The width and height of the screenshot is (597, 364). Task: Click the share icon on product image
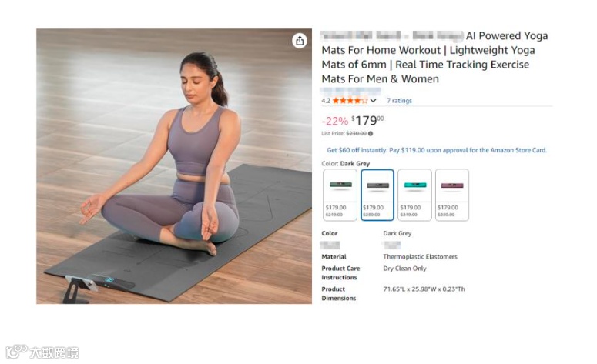pos(300,41)
